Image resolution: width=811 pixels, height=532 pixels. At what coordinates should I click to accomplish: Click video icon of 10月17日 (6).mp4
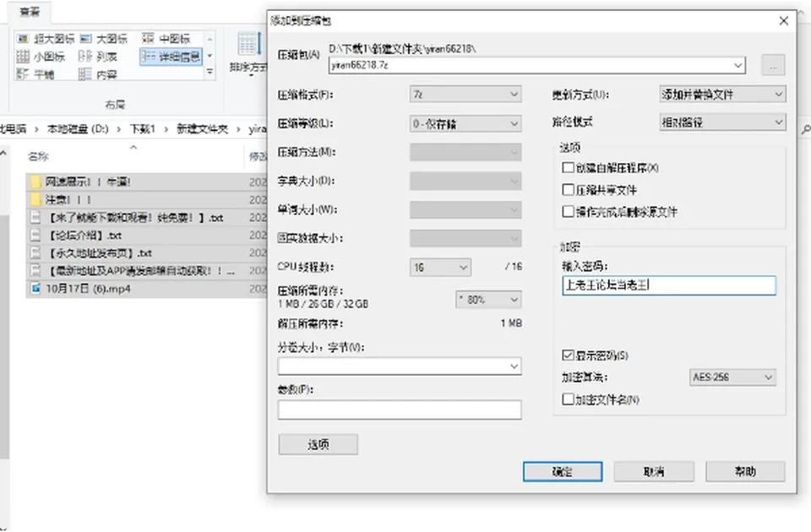[35, 289]
